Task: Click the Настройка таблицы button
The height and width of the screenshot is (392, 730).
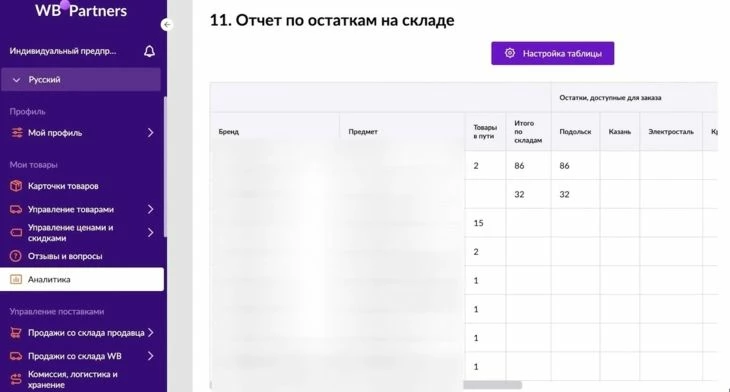Action: [x=553, y=53]
